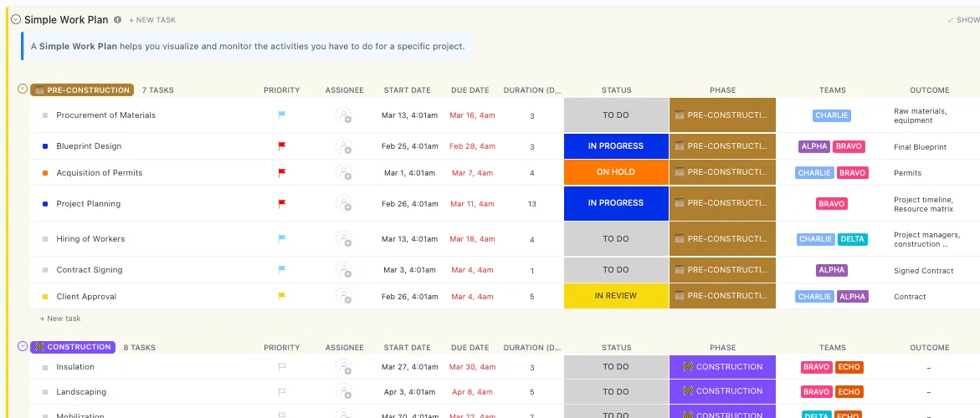This screenshot has height=418, width=980.
Task: Click empty priority flag for Insulation task
Action: click(x=282, y=367)
